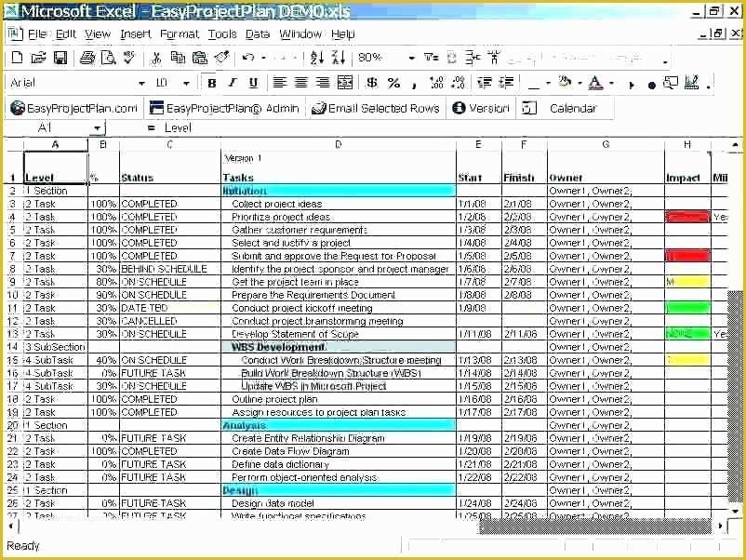The width and height of the screenshot is (746, 560).
Task: Open the Arial font name dropdown
Action: click(x=141, y=84)
